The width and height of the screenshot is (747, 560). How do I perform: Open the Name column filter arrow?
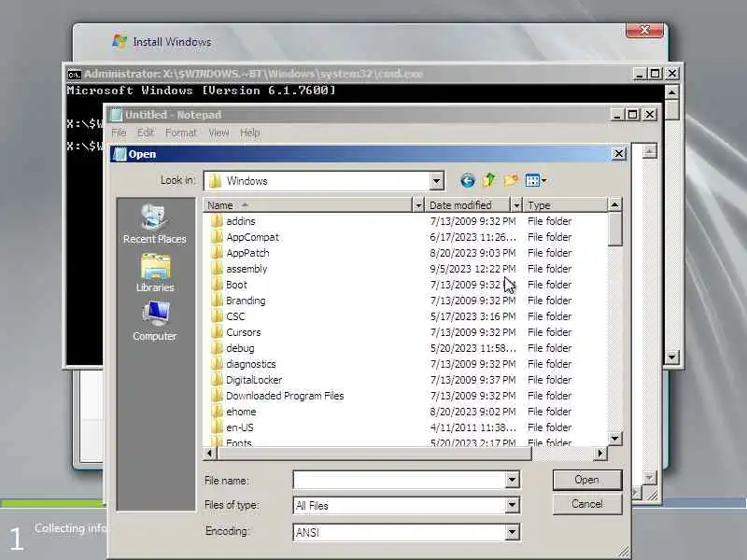417,205
